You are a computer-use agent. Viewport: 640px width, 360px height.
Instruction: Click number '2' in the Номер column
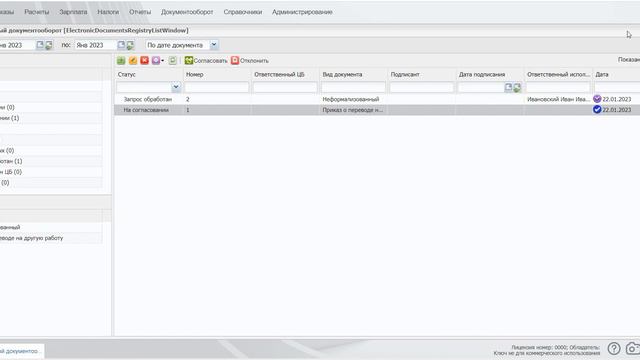[188, 99]
